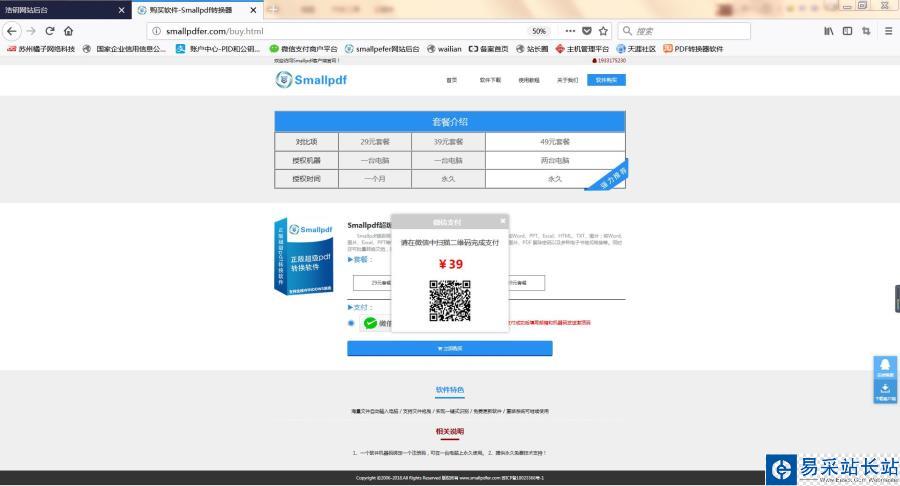This screenshot has height=486, width=900.
Task: Click the download widget icon on the right
Action: tap(885, 392)
